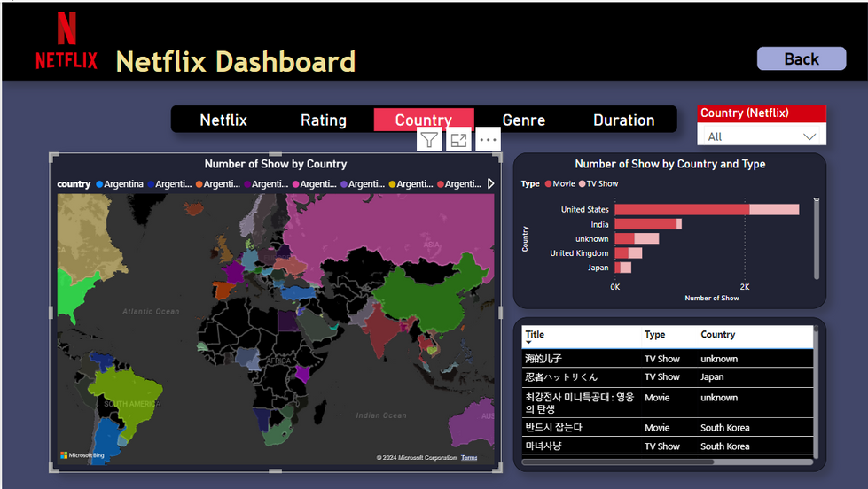Open the map Terms link
The height and width of the screenshot is (489, 868).
click(469, 457)
